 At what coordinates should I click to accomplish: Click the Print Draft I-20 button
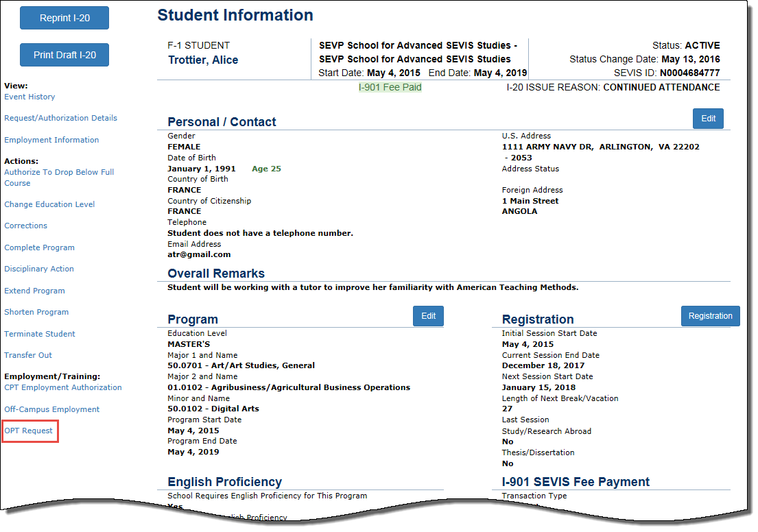coord(64,55)
